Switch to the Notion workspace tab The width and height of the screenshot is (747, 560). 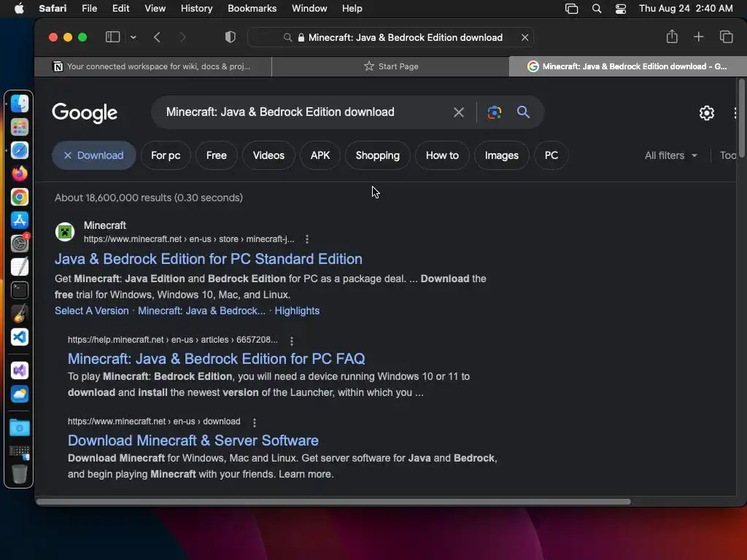pos(152,66)
